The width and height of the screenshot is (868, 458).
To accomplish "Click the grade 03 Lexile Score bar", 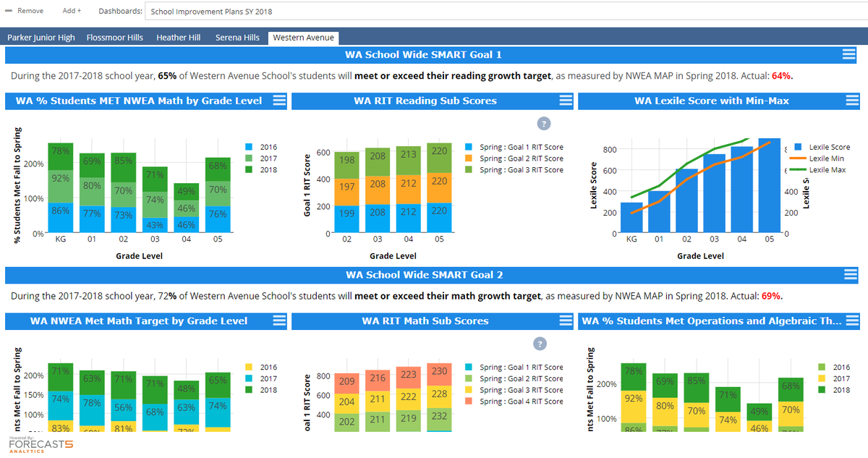I will [x=714, y=193].
